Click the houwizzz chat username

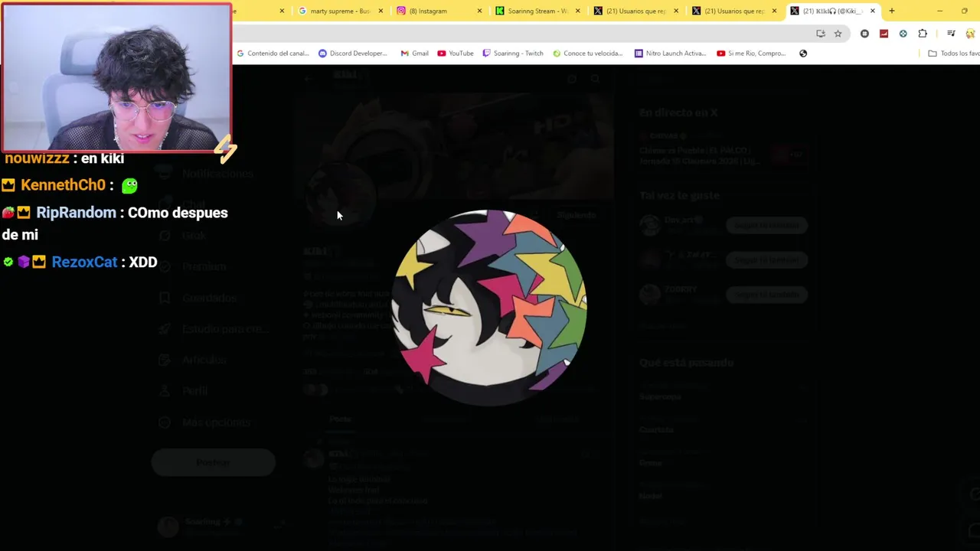click(37, 158)
